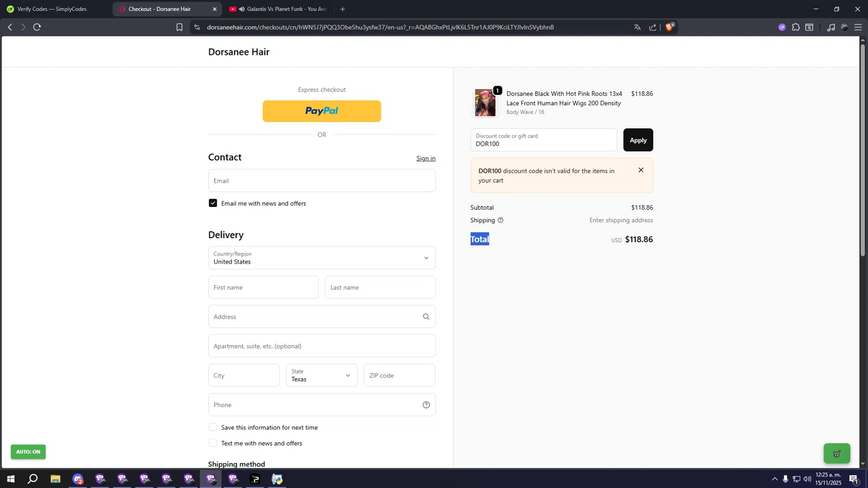868x488 pixels.
Task: Click the pink wig product thumbnail
Action: click(x=486, y=103)
